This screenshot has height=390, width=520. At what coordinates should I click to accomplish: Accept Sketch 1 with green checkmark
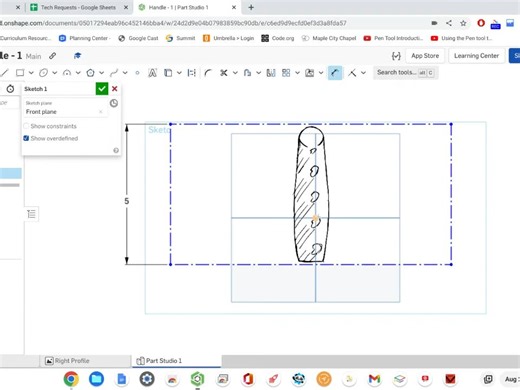102,89
